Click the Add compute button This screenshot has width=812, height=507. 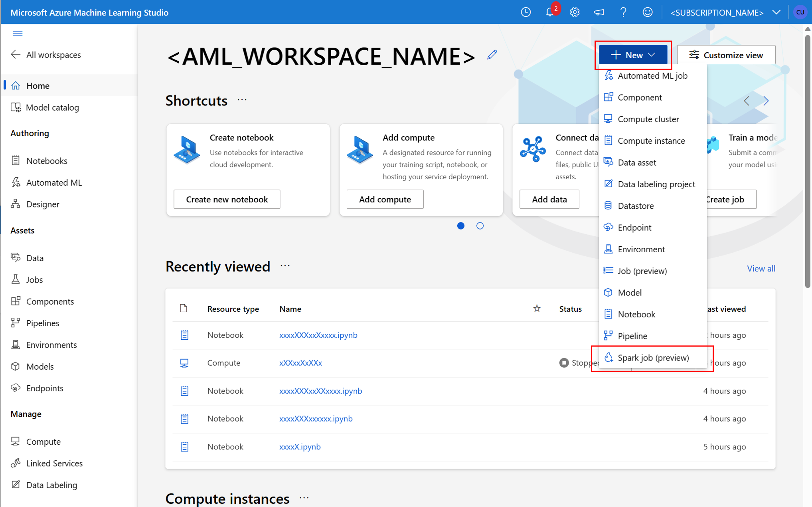point(385,199)
